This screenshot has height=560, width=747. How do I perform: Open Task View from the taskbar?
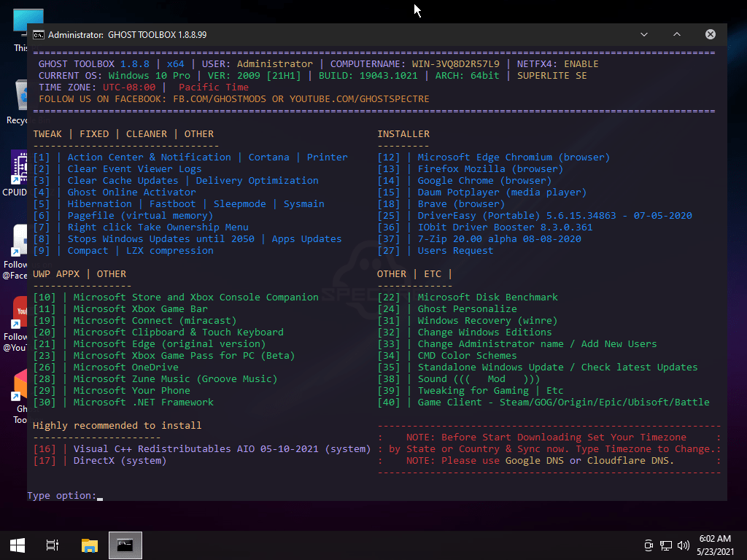tap(53, 545)
